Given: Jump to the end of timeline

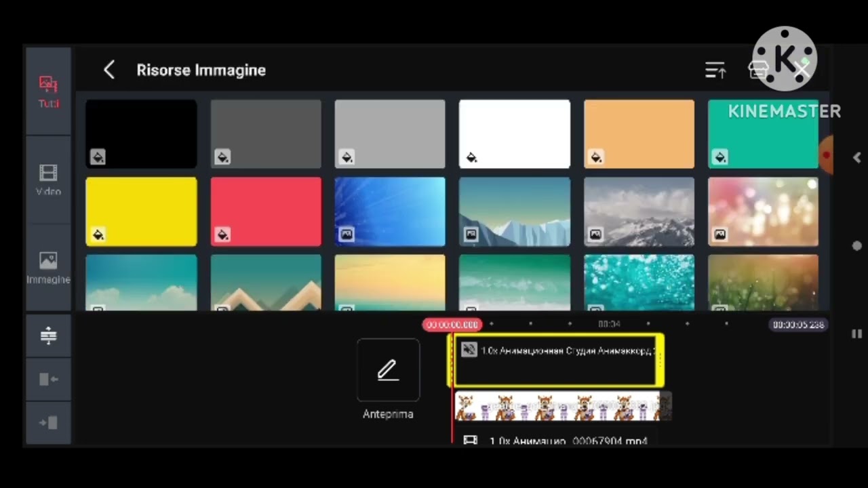Looking at the screenshot, I should (48, 423).
